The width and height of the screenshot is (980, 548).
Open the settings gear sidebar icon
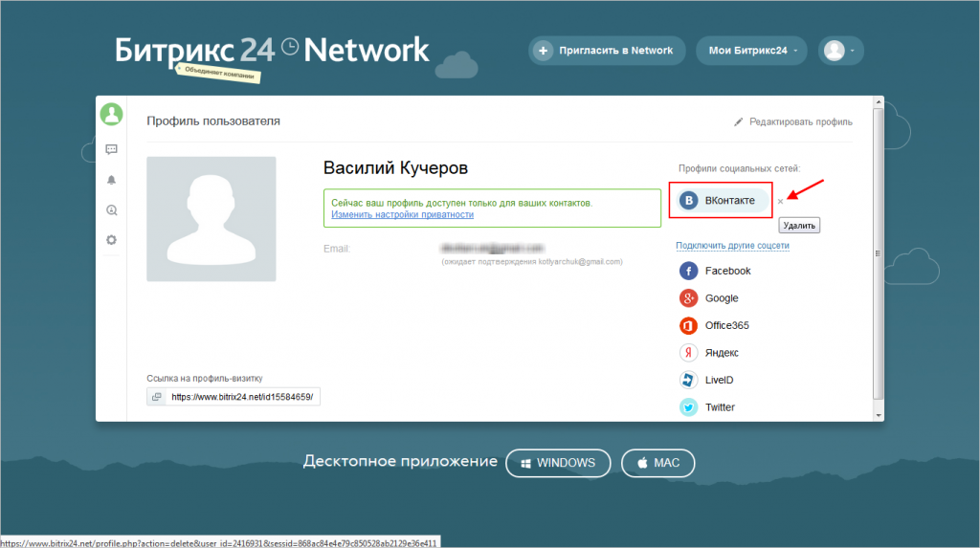coord(111,240)
